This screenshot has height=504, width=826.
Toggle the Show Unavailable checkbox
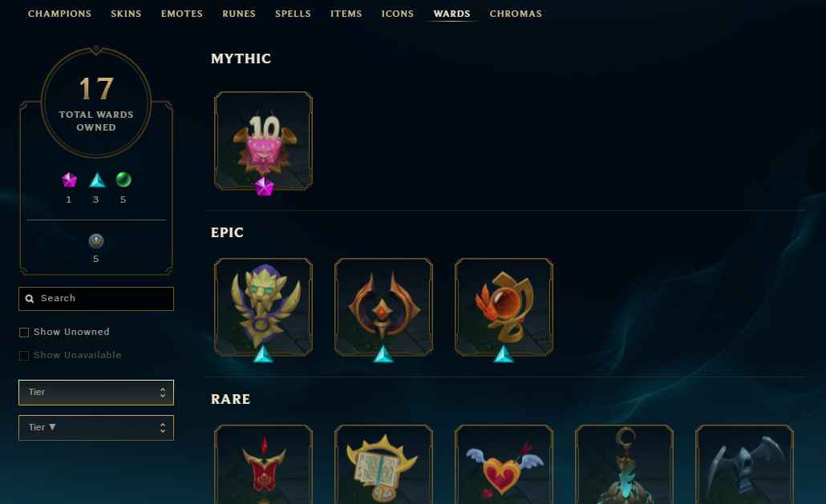24,356
